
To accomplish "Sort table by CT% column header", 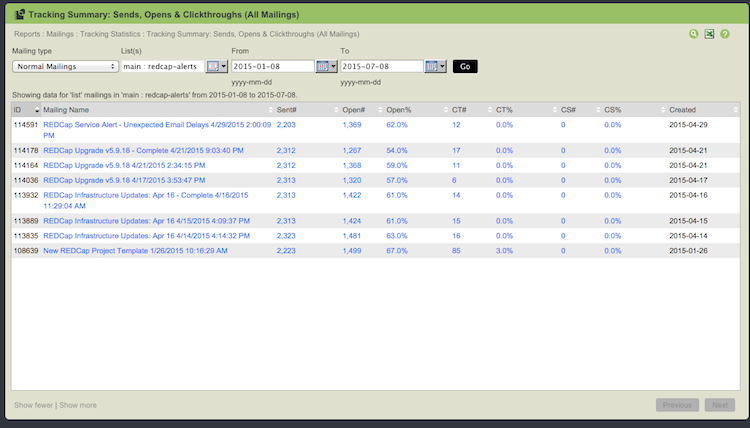I will click(527, 110).
